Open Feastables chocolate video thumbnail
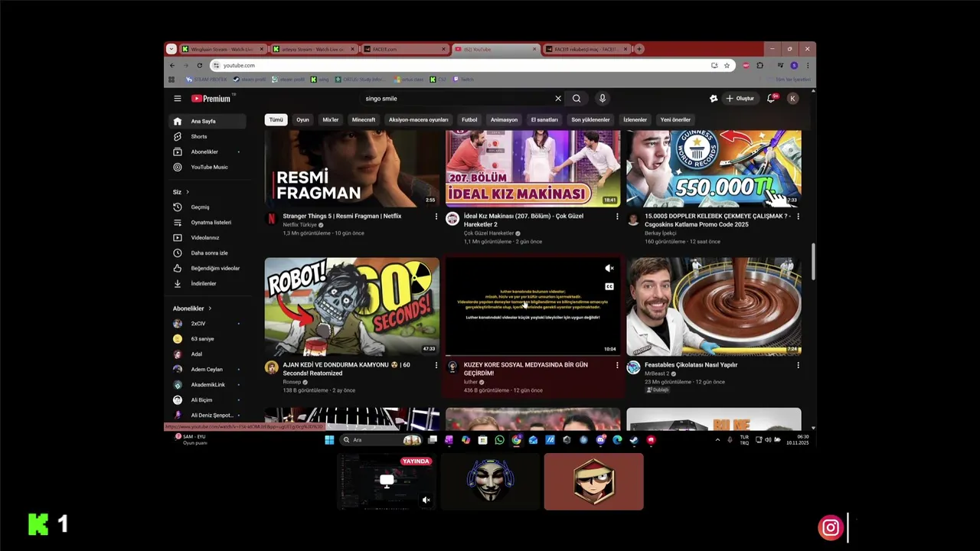 click(x=714, y=307)
